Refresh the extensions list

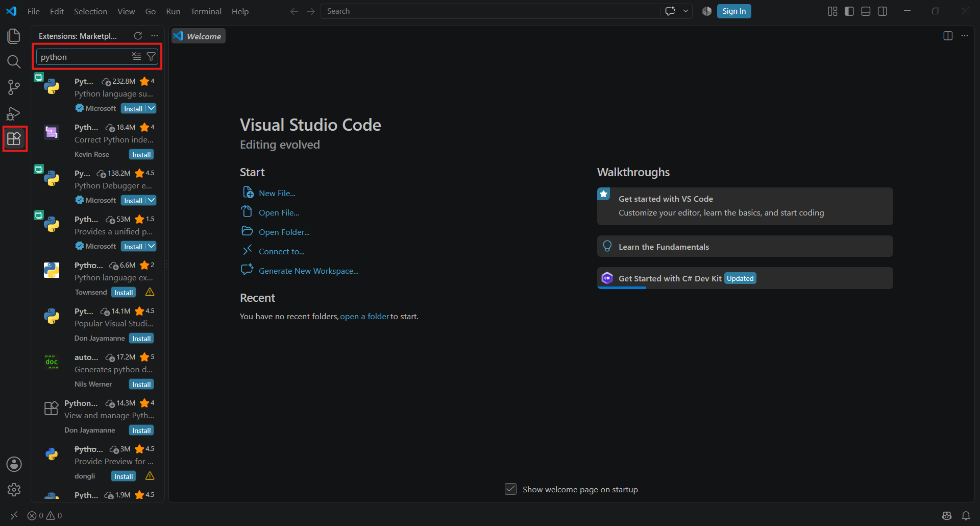[138, 36]
